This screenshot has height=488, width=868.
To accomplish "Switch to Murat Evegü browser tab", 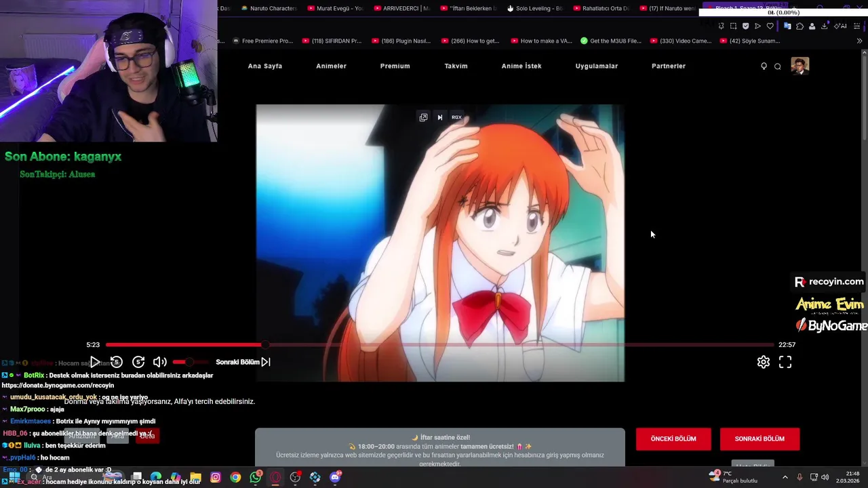I will (335, 8).
